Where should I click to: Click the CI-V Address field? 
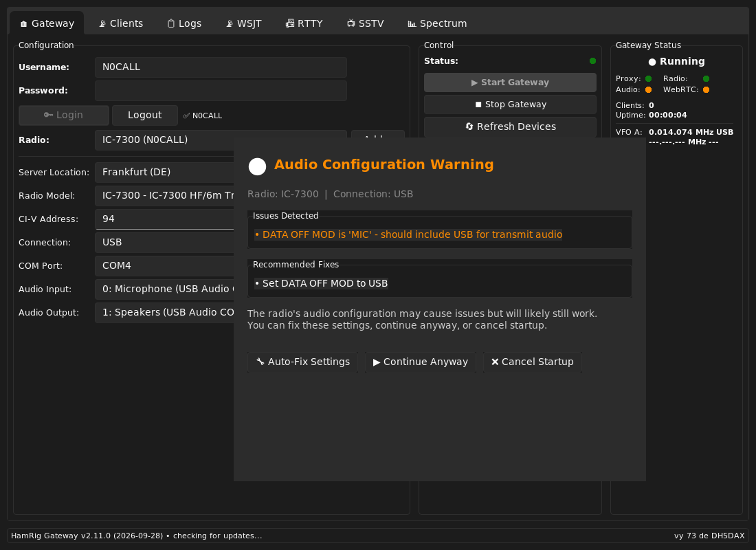[x=164, y=219]
